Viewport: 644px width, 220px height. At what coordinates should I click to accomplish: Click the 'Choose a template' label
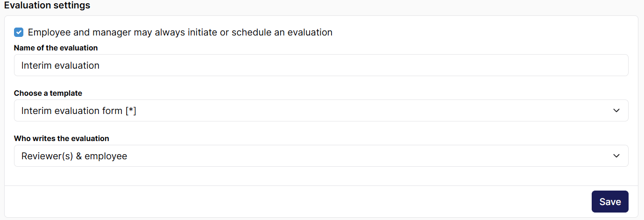click(48, 93)
